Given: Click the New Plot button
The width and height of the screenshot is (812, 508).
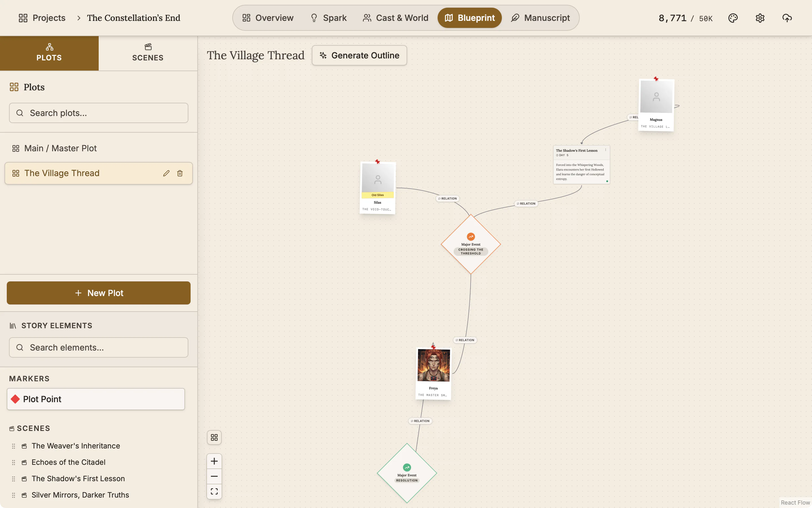Looking at the screenshot, I should [99, 293].
